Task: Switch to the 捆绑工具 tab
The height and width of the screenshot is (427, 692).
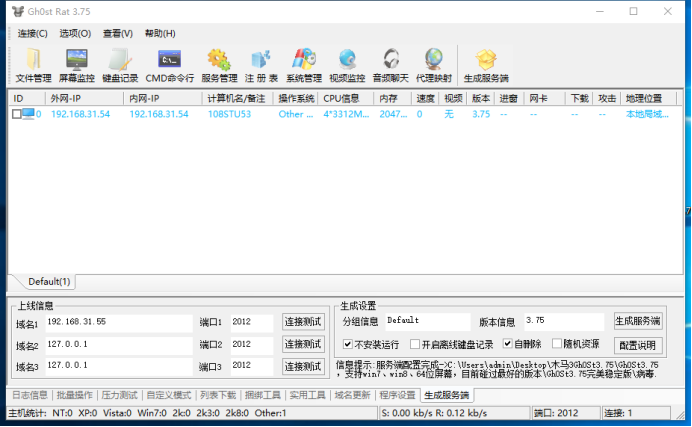Action: 263,395
